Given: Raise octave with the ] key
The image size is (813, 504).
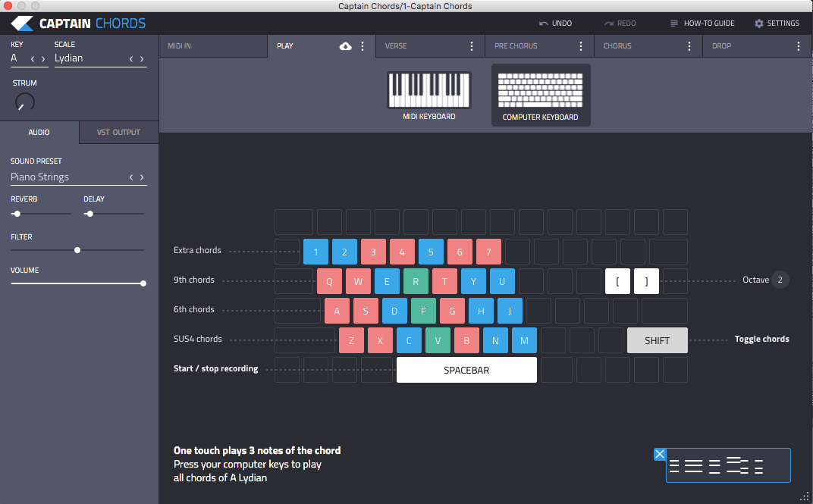Looking at the screenshot, I should pyautogui.click(x=647, y=282).
